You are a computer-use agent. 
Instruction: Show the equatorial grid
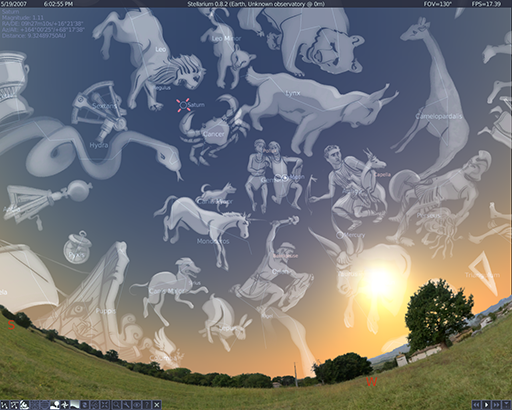tap(44, 405)
